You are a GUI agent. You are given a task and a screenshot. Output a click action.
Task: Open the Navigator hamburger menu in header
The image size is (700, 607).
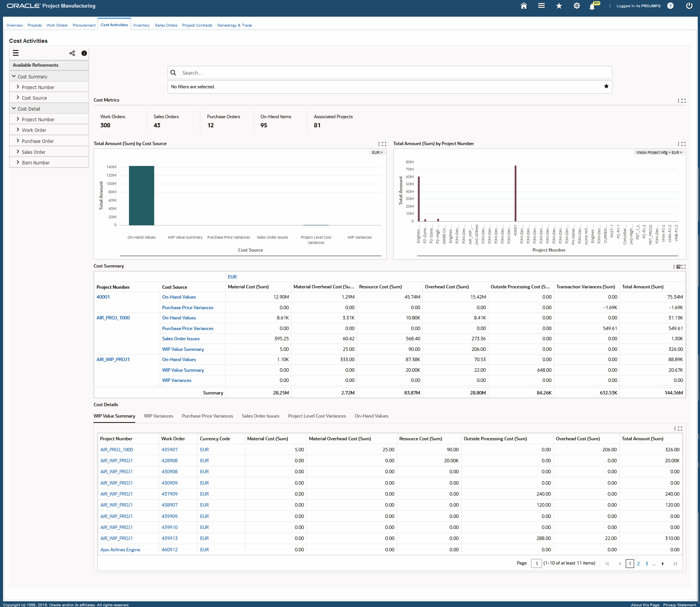pos(542,6)
